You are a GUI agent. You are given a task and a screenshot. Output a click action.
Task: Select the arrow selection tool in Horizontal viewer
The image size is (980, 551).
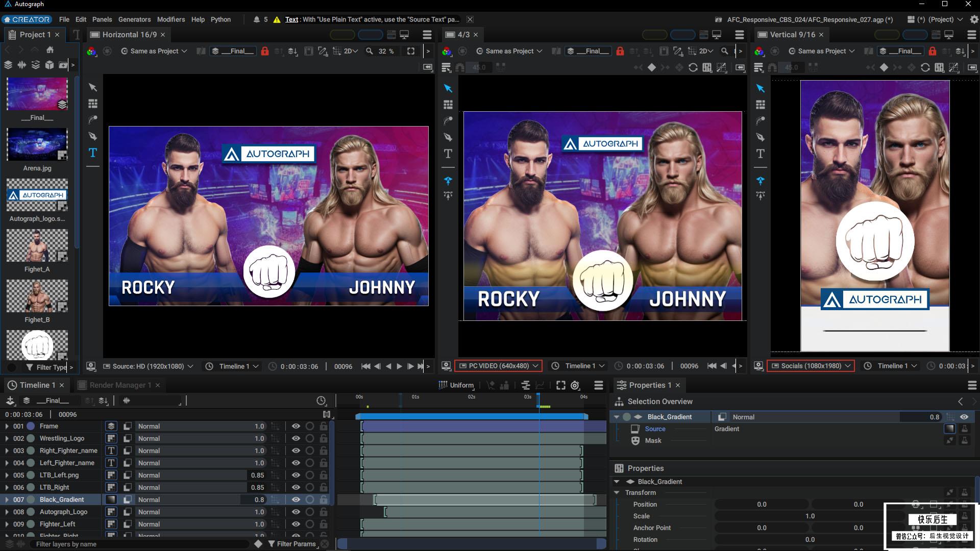click(x=93, y=87)
